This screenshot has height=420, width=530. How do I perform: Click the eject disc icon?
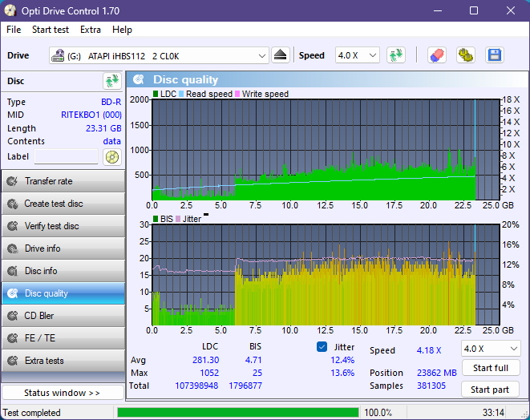coord(280,55)
